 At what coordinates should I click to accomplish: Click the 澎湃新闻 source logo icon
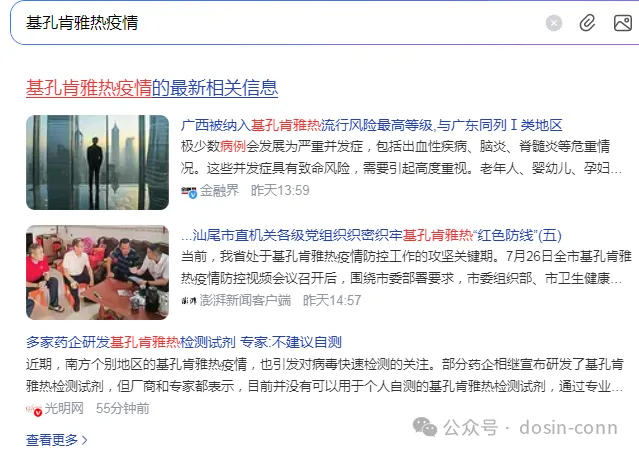point(189,301)
